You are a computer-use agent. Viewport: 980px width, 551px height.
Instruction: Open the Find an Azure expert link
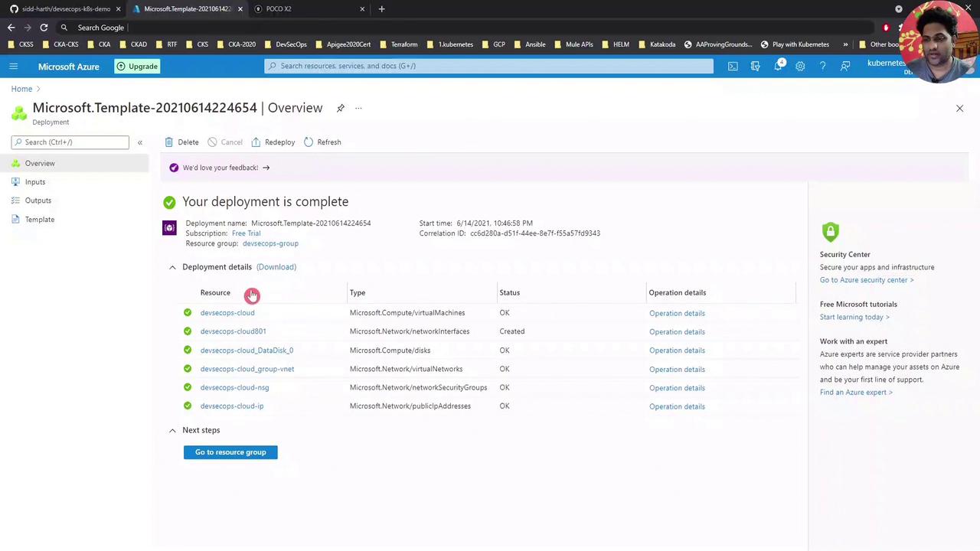click(x=856, y=393)
